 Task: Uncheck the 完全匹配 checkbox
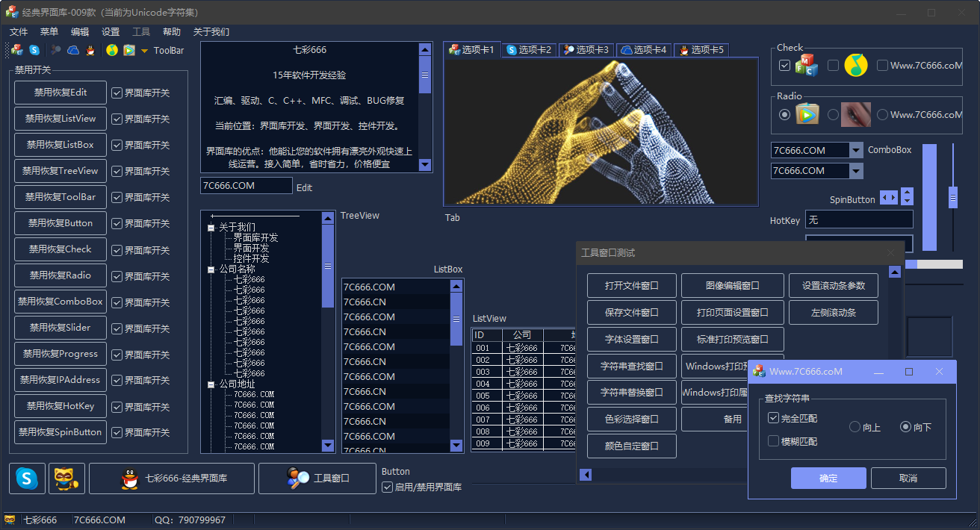click(773, 418)
